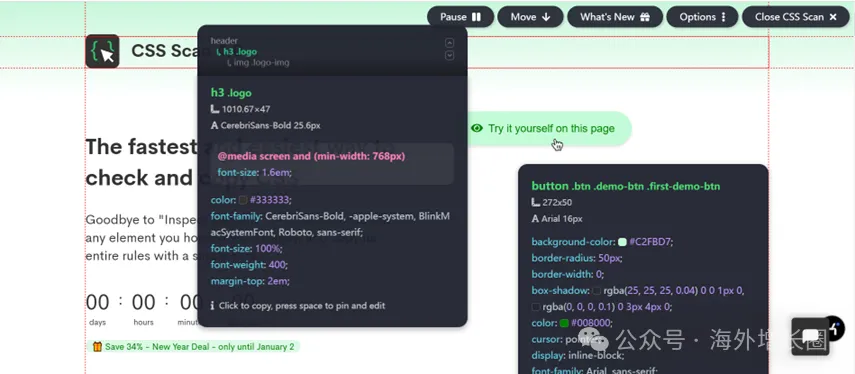This screenshot has width=855, height=374.
Task: Open the chat widget icon
Action: (810, 336)
